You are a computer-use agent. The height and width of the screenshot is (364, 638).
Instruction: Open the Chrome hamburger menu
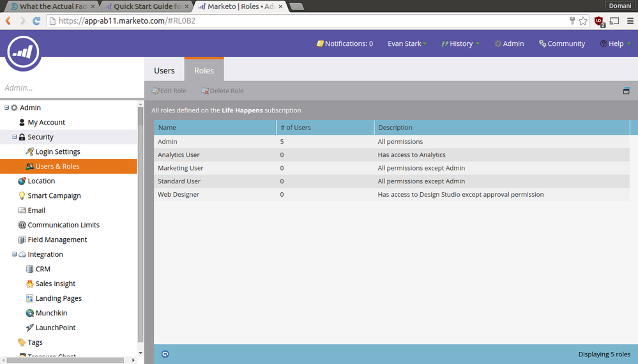click(630, 20)
